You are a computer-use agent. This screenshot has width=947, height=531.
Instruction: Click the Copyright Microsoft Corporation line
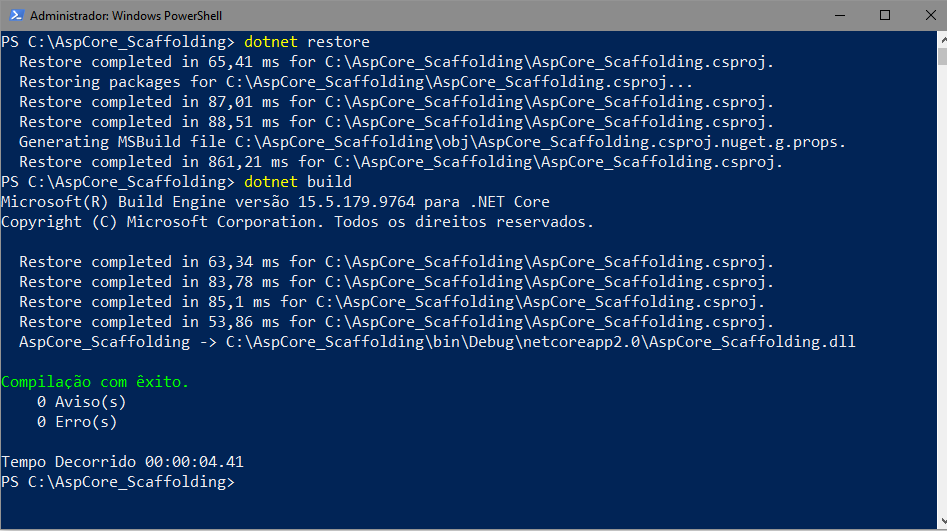click(297, 222)
